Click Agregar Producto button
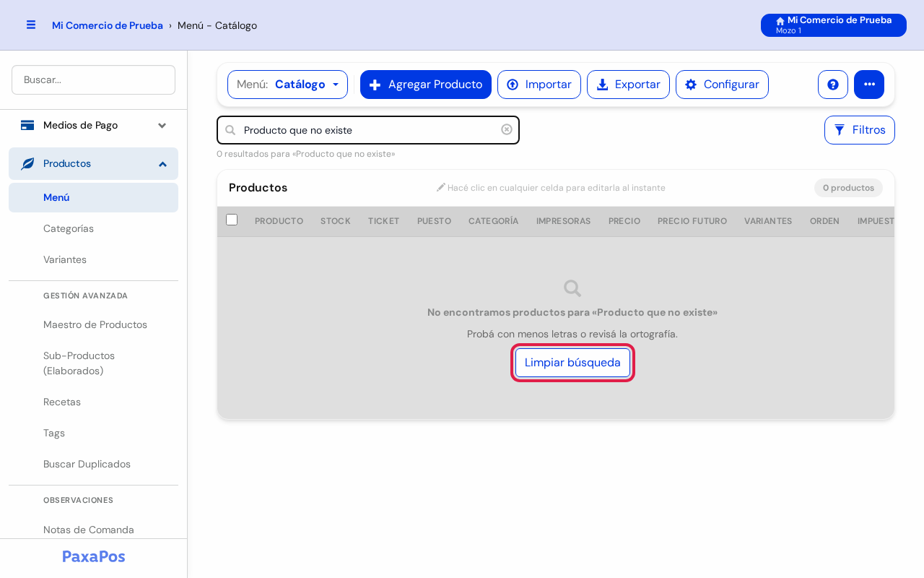The image size is (924, 578). (426, 85)
